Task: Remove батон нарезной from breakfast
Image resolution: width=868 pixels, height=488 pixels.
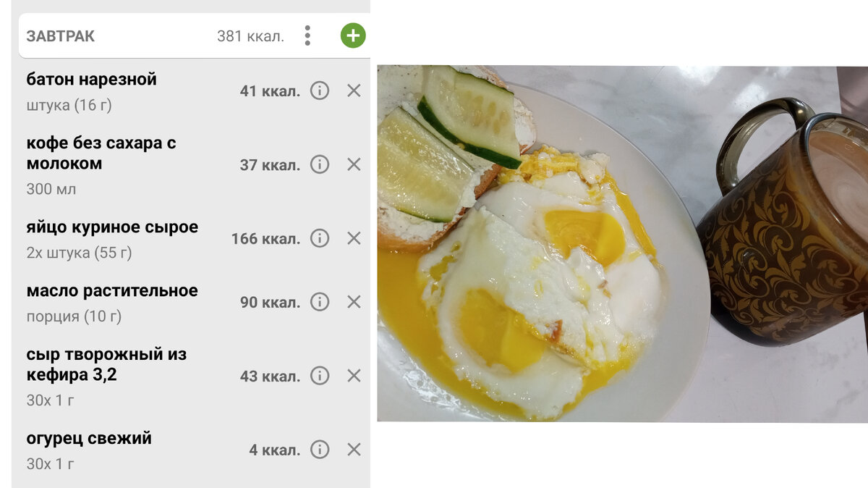Action: 354,91
